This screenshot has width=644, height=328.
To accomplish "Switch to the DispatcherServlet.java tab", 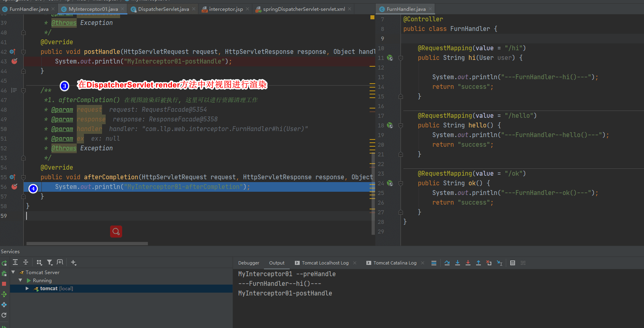I will coord(163,9).
